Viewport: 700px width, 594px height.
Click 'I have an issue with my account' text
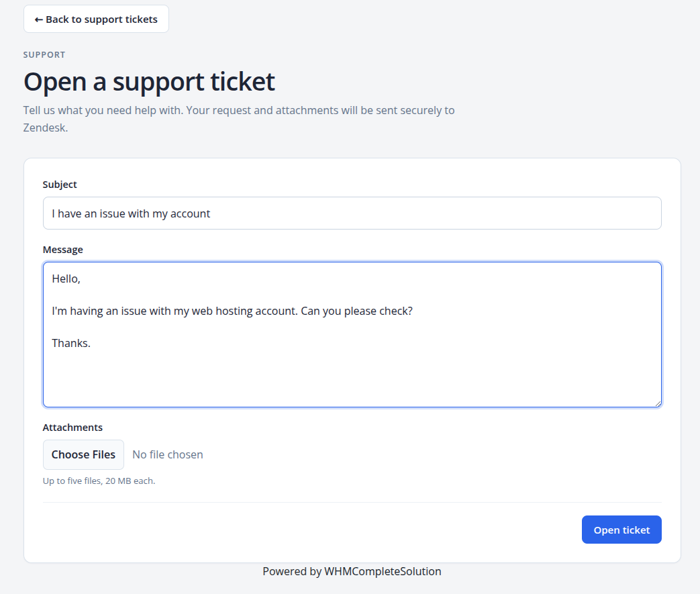(x=131, y=214)
